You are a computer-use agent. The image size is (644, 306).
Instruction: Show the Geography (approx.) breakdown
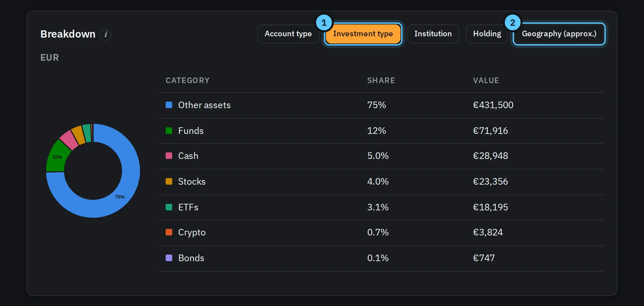click(559, 34)
